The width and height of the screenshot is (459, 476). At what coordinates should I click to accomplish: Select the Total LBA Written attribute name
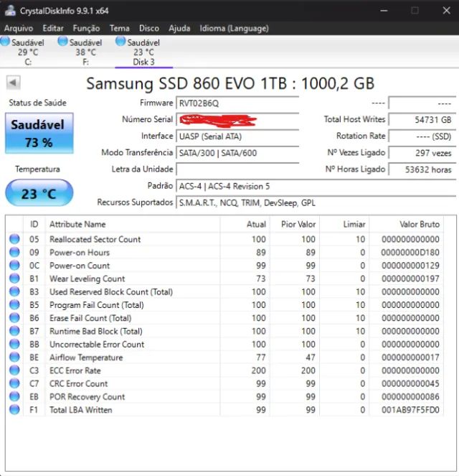[81, 410]
